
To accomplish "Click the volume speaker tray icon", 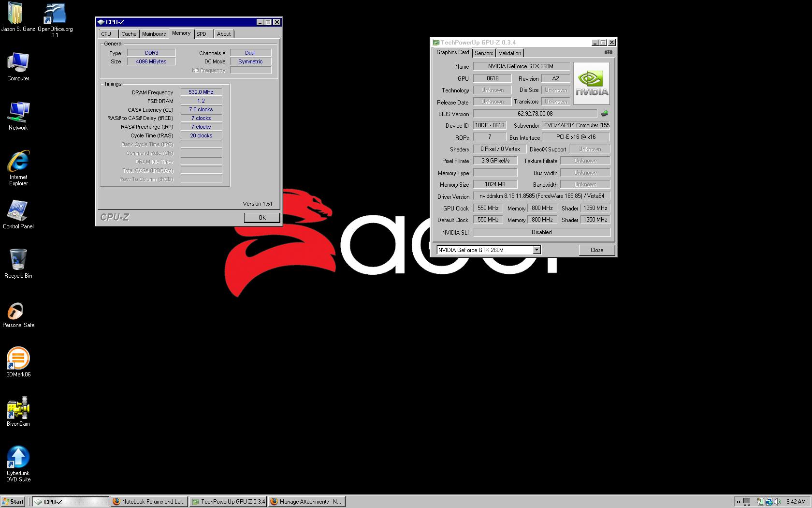I will (777, 502).
